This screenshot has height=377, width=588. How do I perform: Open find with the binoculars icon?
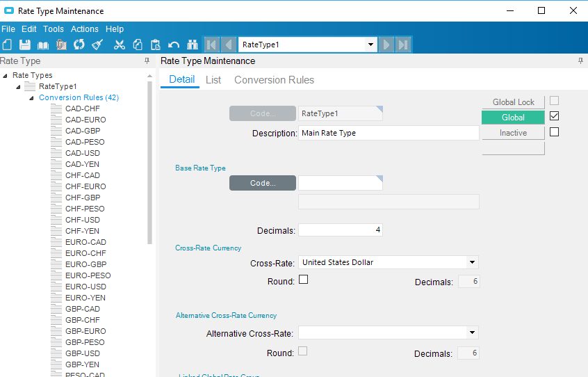(193, 45)
